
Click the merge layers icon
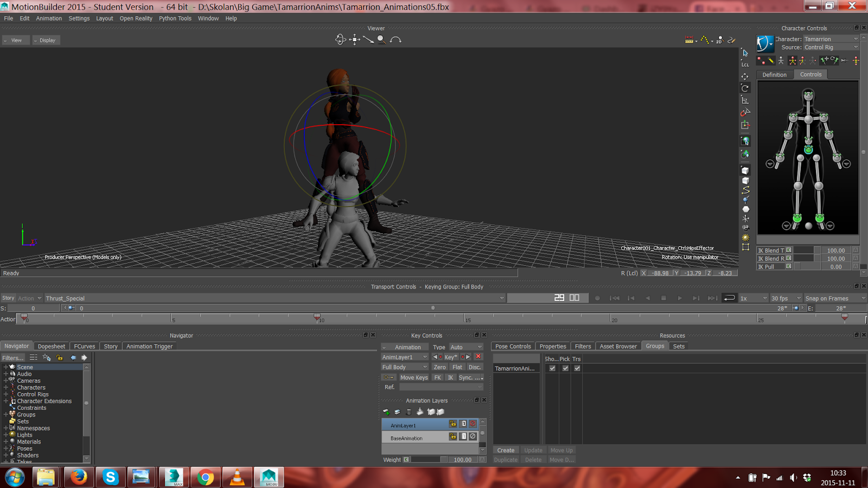(x=420, y=412)
